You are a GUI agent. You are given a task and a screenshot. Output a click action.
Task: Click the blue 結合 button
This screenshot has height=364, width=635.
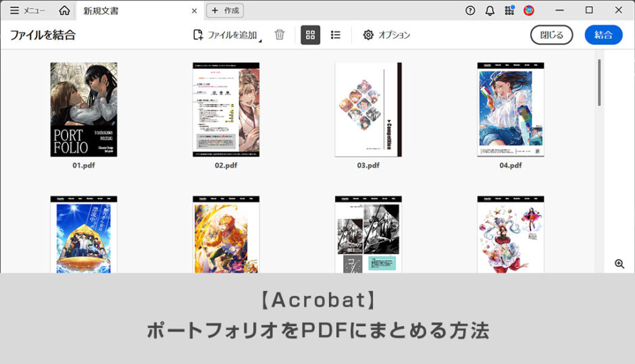603,35
